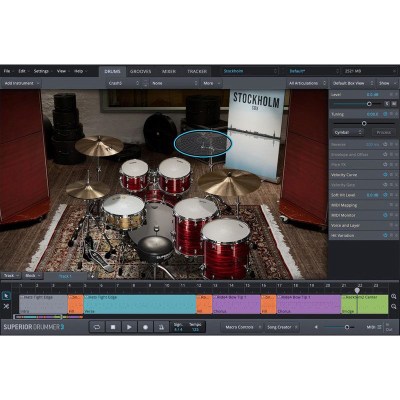Viewport: 400px width, 400px height.
Task: Click the swap arrows icon next to Crash5
Action: tap(146, 83)
